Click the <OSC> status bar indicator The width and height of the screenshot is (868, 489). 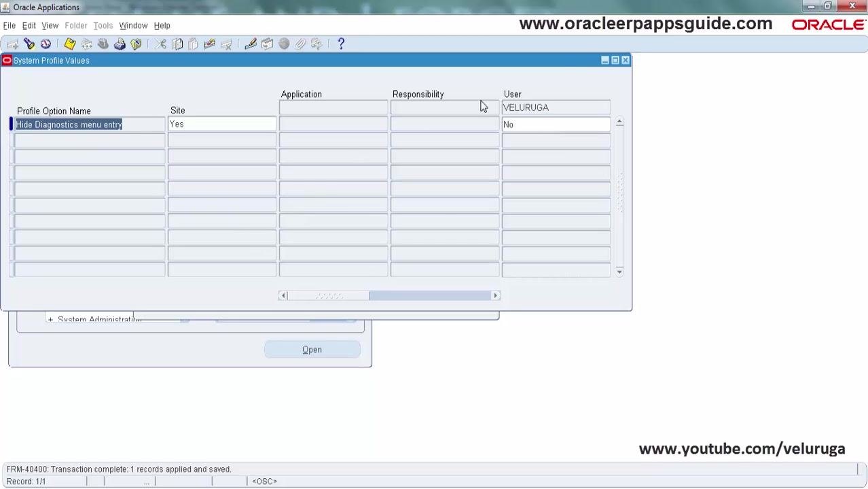(x=264, y=482)
